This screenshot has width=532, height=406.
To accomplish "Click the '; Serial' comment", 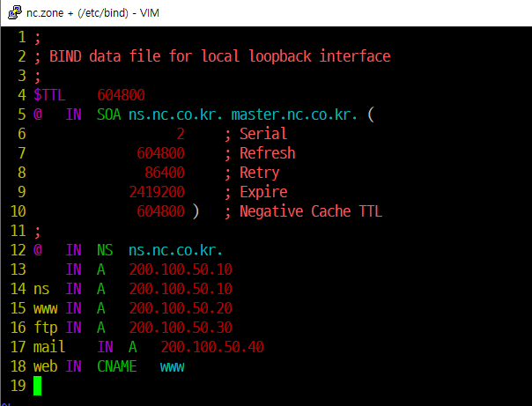I will coord(255,134).
